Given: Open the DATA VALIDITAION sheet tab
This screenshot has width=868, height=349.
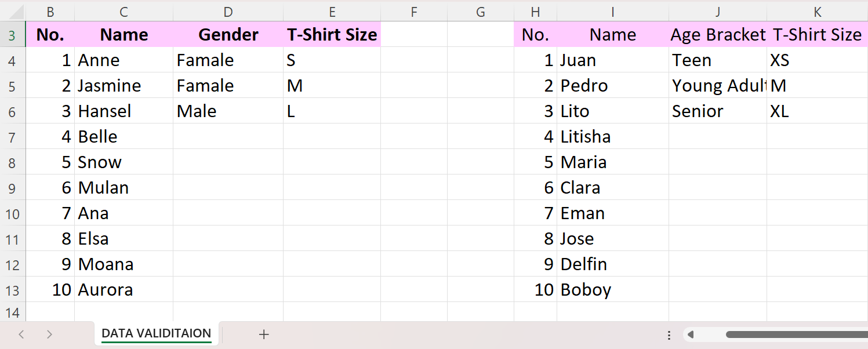Looking at the screenshot, I should pyautogui.click(x=156, y=333).
